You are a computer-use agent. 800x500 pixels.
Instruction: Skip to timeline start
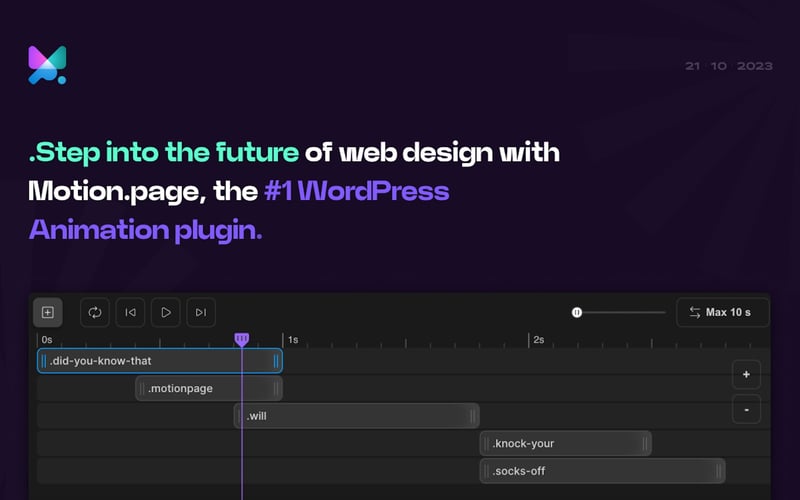click(131, 312)
